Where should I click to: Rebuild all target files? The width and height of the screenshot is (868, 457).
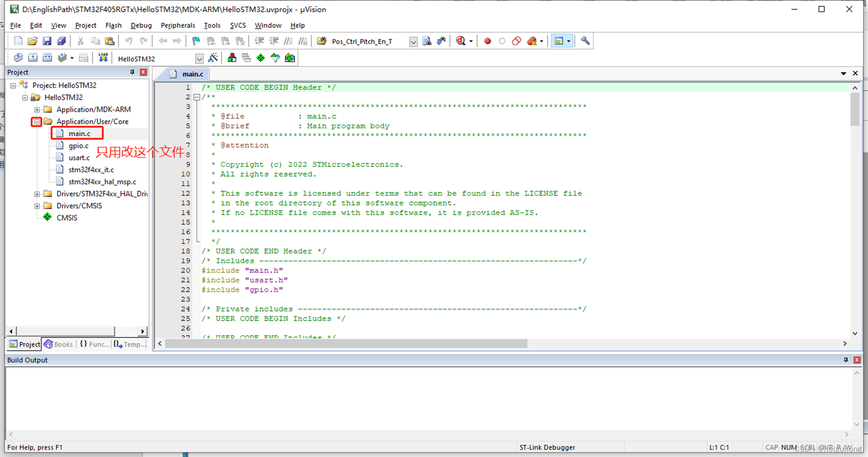tap(47, 57)
